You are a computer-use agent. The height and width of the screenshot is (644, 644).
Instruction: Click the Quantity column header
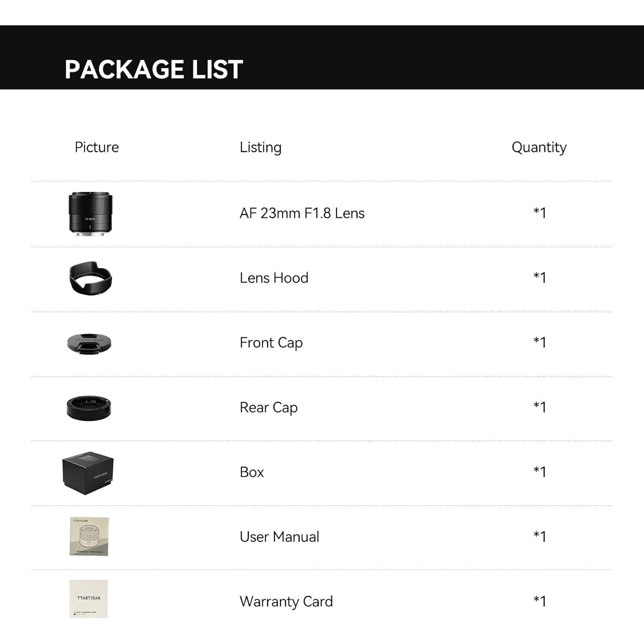pos(539,147)
